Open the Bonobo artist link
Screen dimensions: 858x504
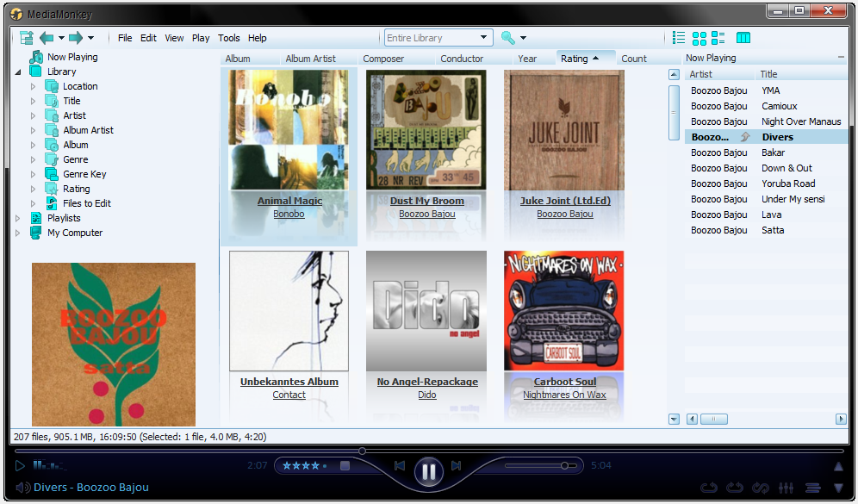point(289,214)
